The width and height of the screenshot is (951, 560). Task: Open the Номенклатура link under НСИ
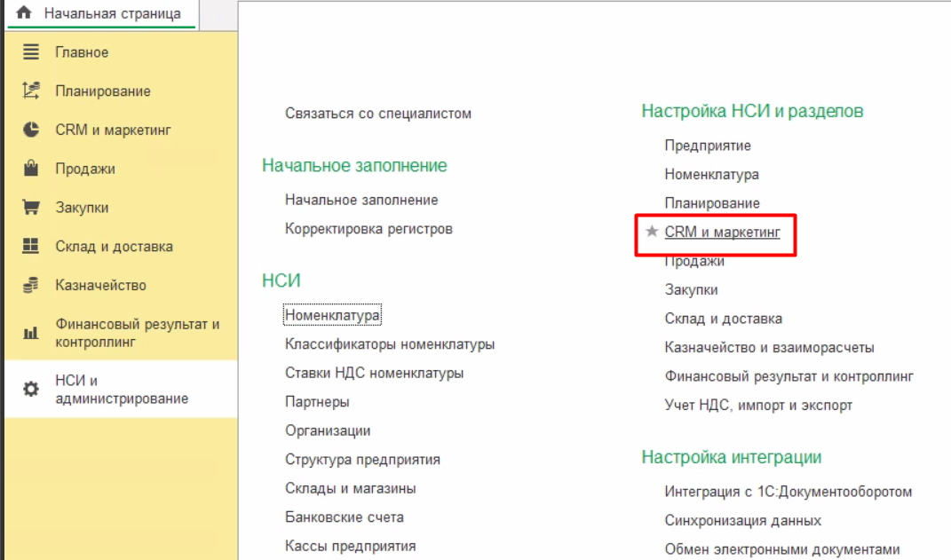[332, 315]
